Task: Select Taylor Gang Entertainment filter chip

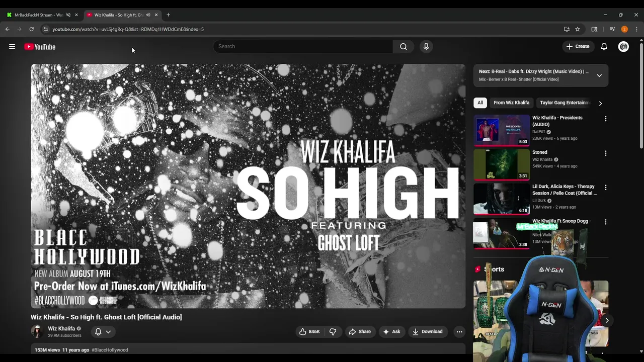Action: pos(565,103)
